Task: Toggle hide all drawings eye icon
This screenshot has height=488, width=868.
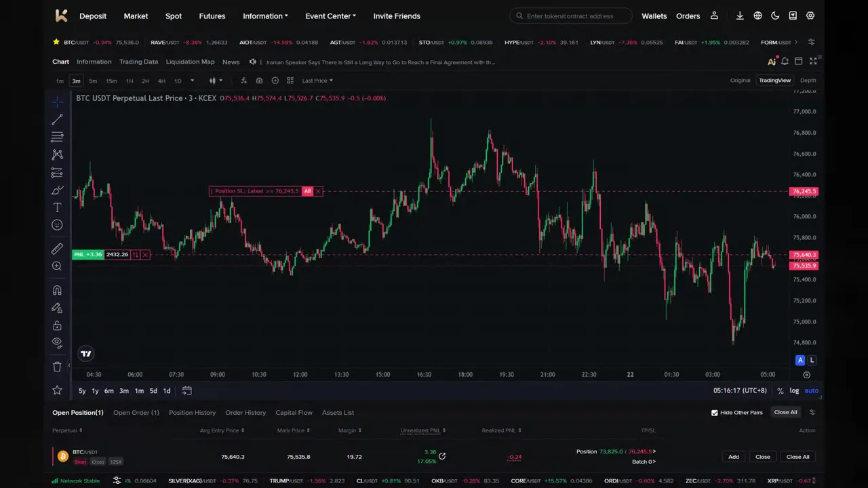Action: pyautogui.click(x=58, y=343)
